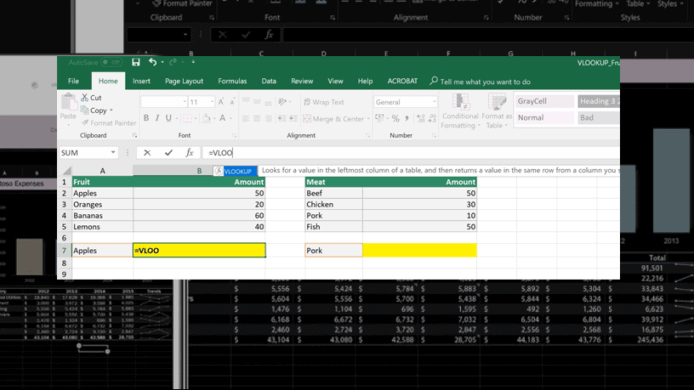The image size is (694, 390).
Task: Open the Name Box dropdown showing SUM
Action: coord(113,152)
